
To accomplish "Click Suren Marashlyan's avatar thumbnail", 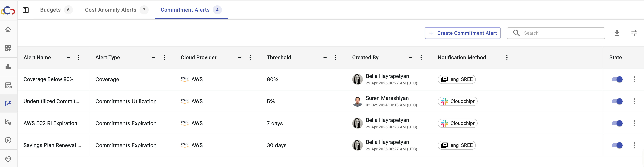I will 358,101.
